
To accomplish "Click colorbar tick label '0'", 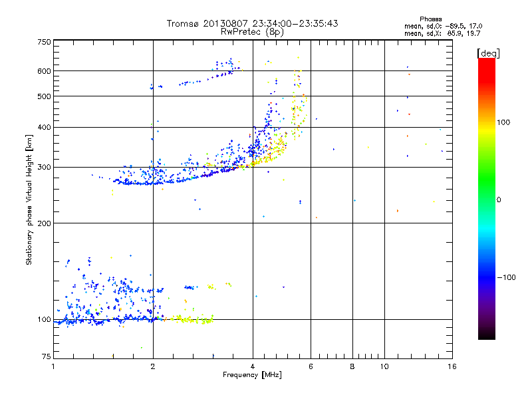I will click(x=499, y=199).
